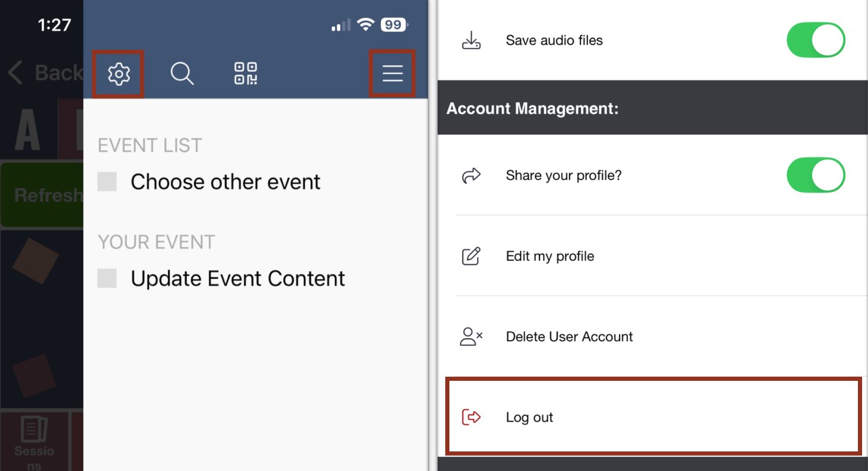Tap the Refresh button

click(x=42, y=195)
